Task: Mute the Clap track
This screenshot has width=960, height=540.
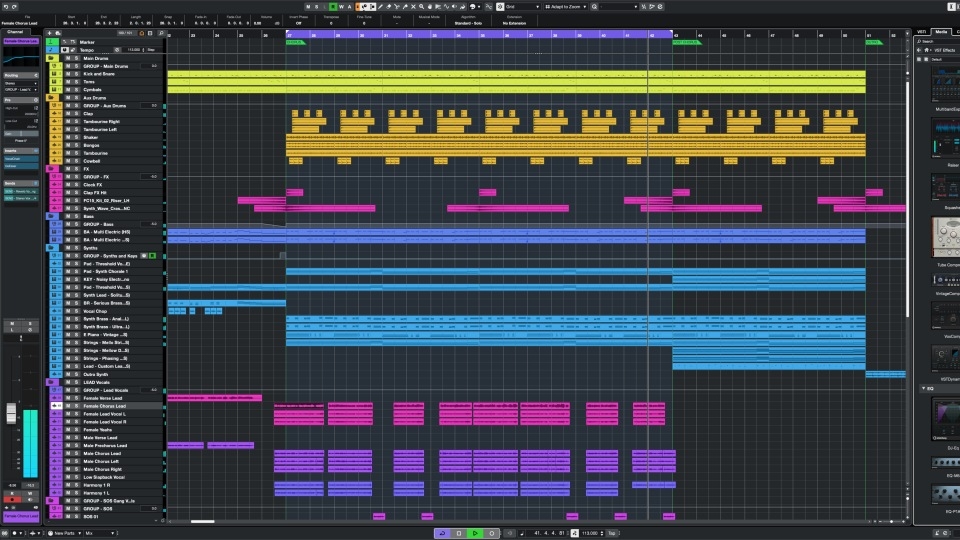Action: click(68, 113)
